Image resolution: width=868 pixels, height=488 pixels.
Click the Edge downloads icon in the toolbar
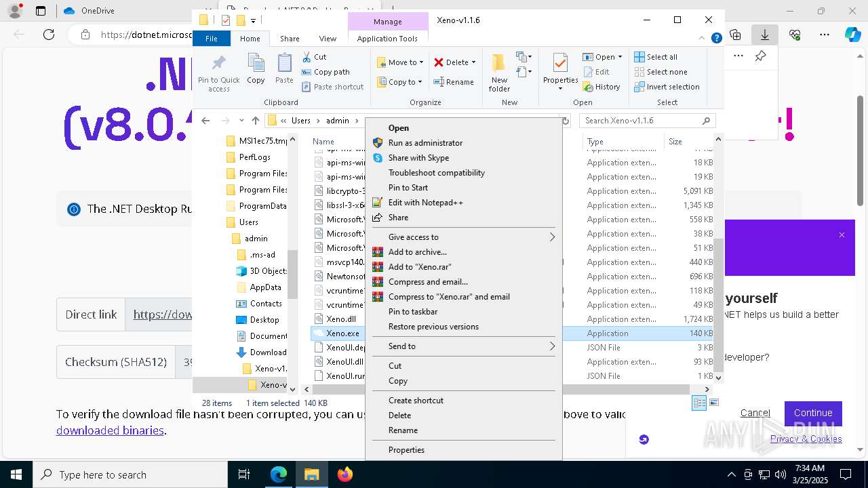point(764,35)
